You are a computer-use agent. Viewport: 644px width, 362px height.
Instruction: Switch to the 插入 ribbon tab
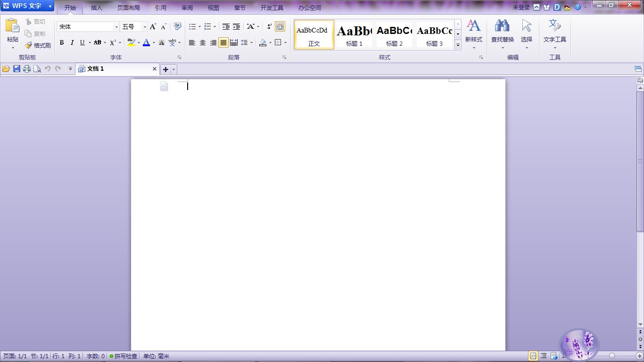(96, 8)
